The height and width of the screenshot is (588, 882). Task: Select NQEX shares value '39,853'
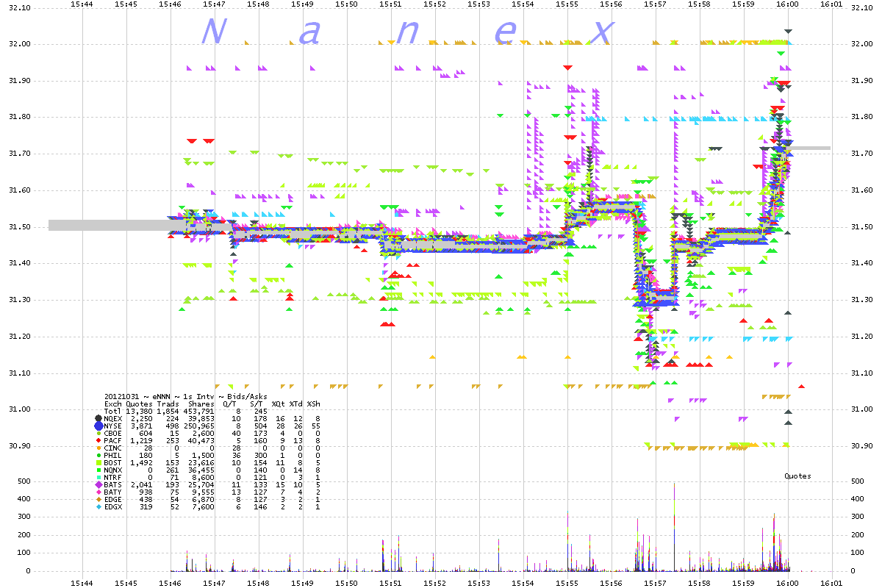[203, 418]
